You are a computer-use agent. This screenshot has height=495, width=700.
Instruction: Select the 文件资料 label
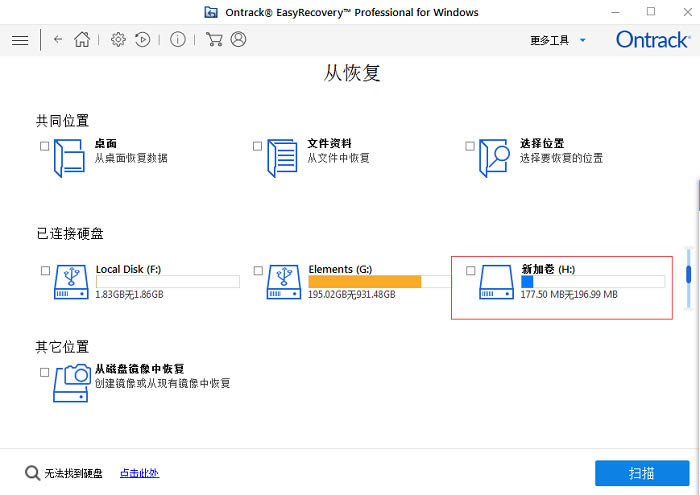click(329, 143)
